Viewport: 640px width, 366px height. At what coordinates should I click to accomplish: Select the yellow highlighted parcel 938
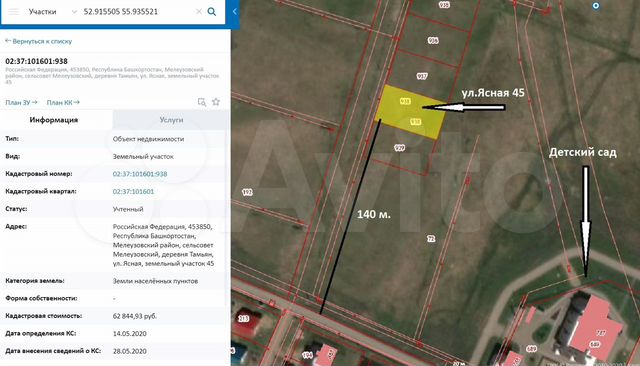pyautogui.click(x=410, y=111)
